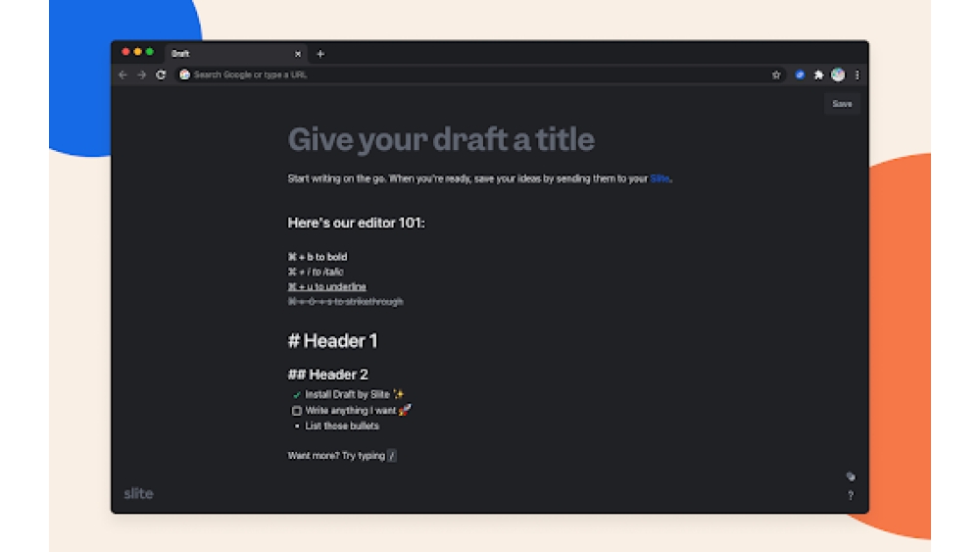Image resolution: width=980 pixels, height=552 pixels.
Task: Go back with the browser back arrow
Action: pyautogui.click(x=122, y=75)
